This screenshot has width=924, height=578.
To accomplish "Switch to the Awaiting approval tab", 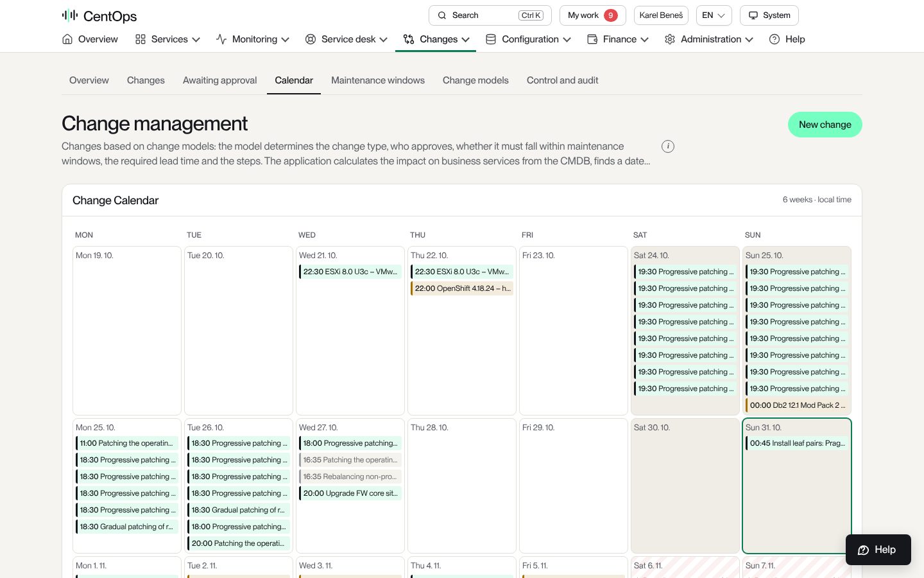I will [x=220, y=80].
